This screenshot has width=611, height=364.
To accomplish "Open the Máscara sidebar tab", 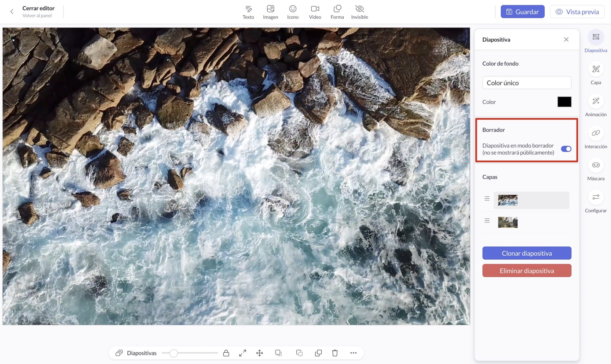I will [596, 170].
